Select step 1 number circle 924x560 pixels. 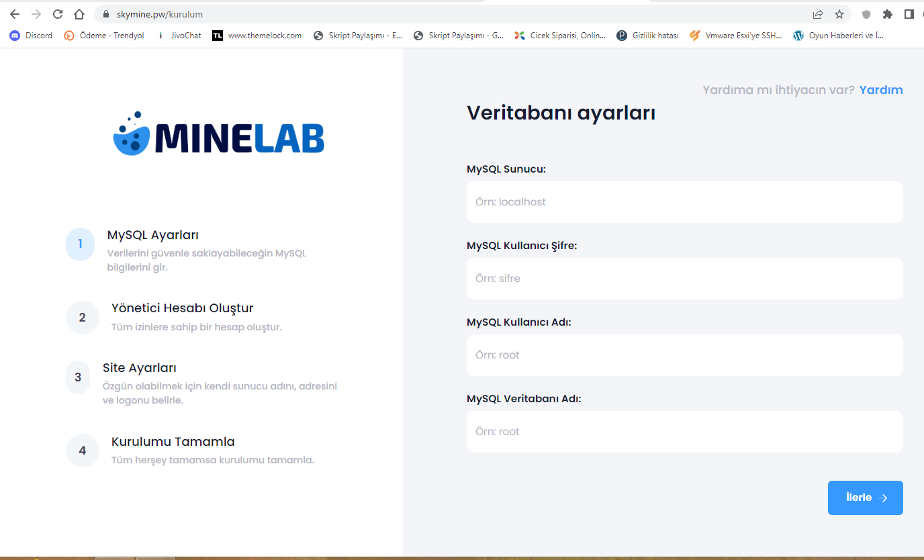(x=80, y=244)
